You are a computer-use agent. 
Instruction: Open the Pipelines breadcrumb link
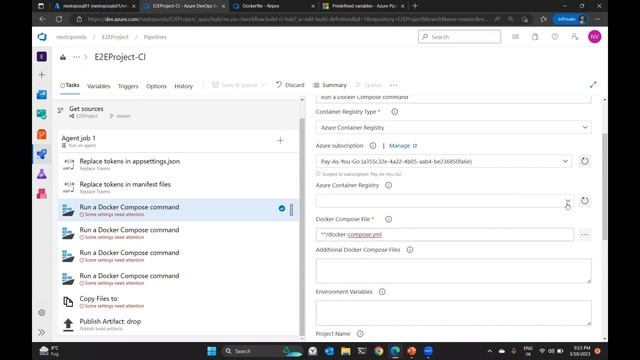(x=155, y=37)
